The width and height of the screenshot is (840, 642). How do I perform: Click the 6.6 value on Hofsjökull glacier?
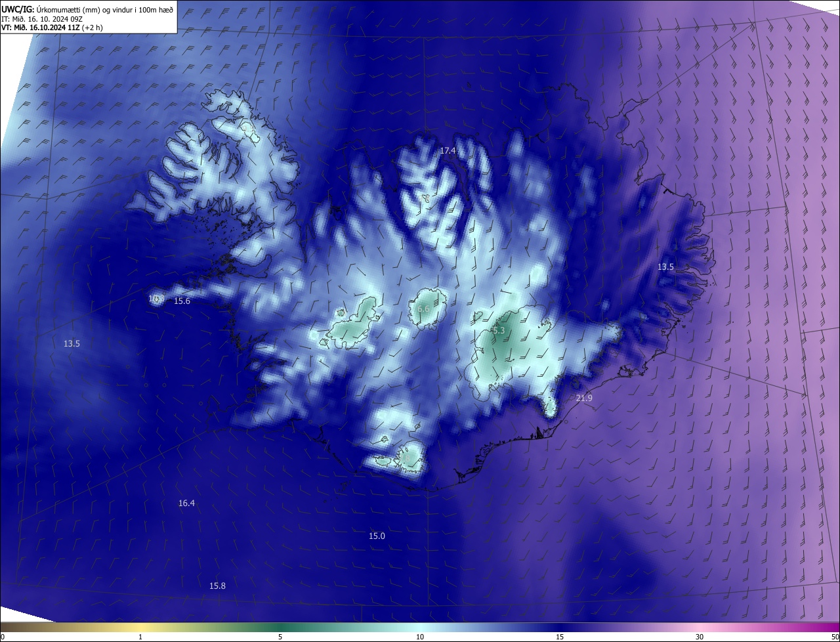point(423,309)
